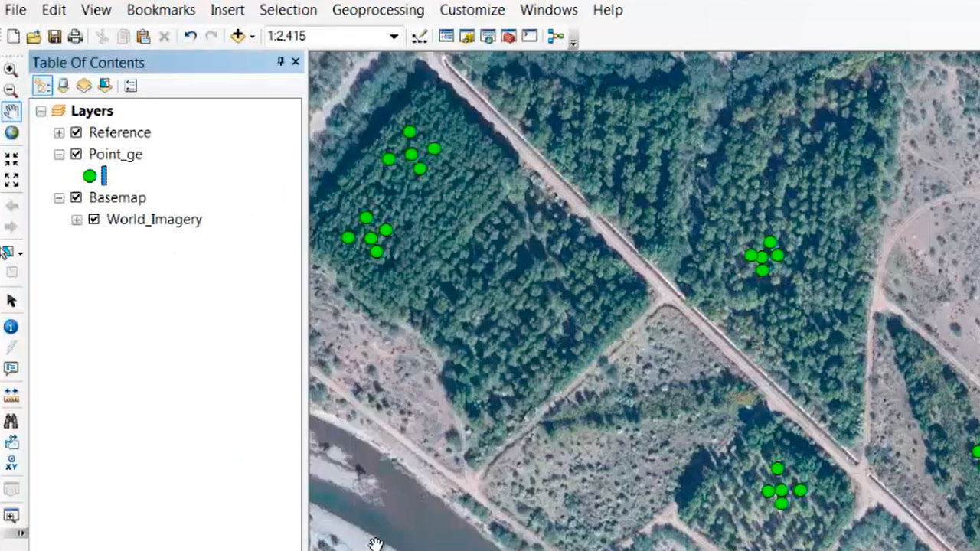Activate the Pan hand tool
This screenshot has height=551, width=980.
(11, 112)
